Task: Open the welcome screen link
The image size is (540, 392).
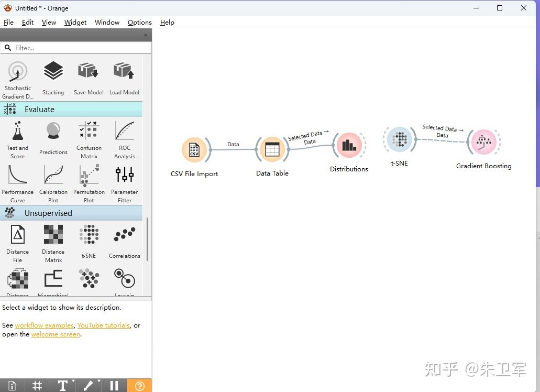Action: pos(56,334)
